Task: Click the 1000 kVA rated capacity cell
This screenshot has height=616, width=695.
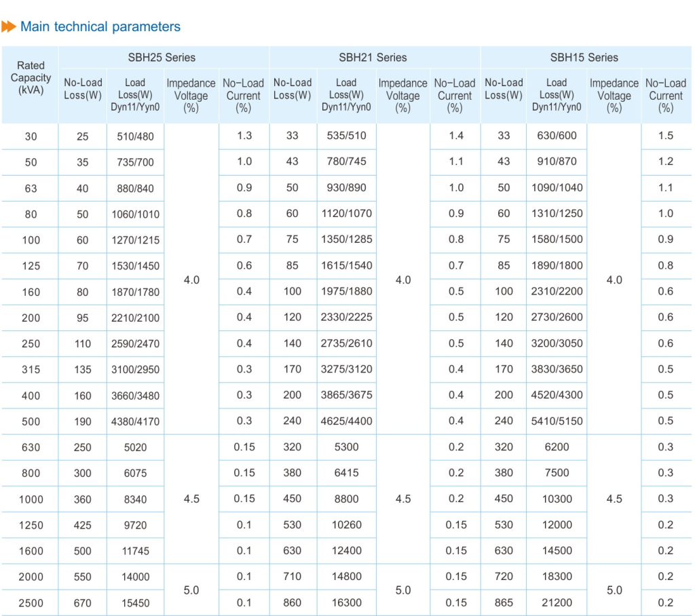Action: 31,499
